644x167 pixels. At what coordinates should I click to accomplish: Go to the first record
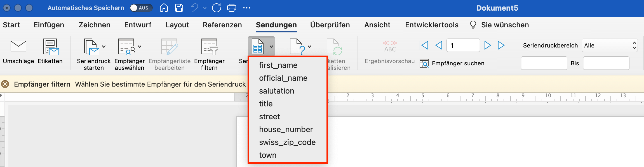click(424, 45)
